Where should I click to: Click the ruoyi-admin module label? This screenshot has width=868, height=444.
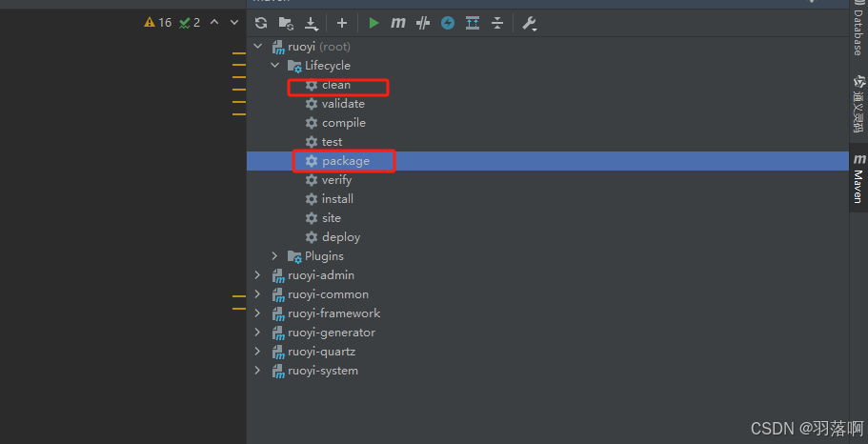coord(321,275)
